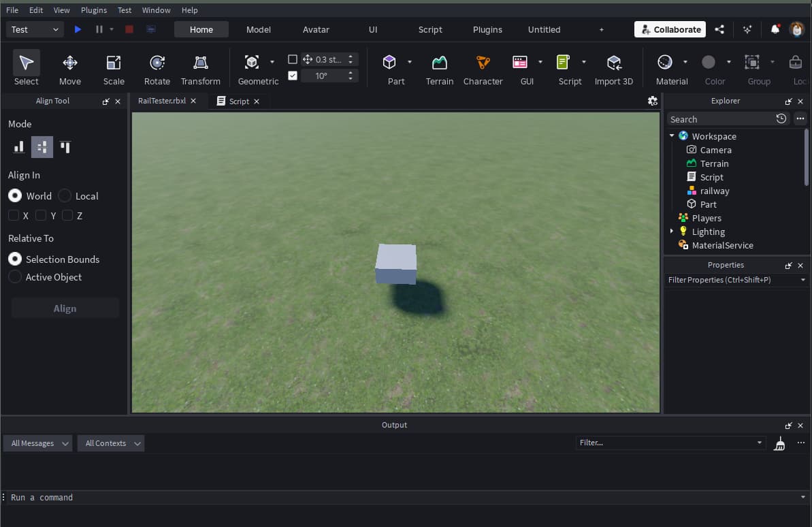812x527 pixels.
Task: Open the All Messages dropdown
Action: click(x=37, y=443)
